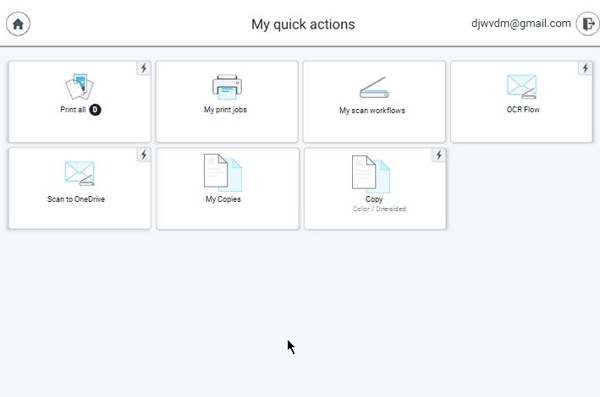Viewport: 600px width, 397px height.
Task: Start Scan to OneDrive workflow
Action: (x=80, y=189)
